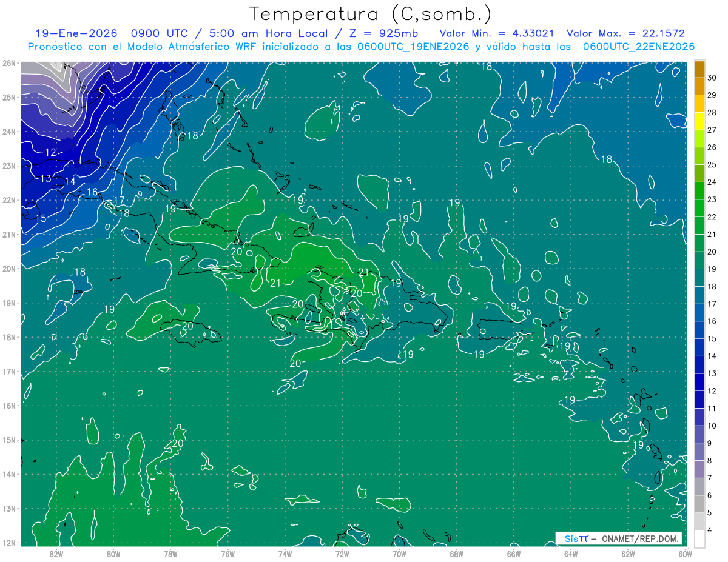Click the light gray swatch between 4 and 5
The height and width of the screenshot is (562, 728).
[x=699, y=521]
